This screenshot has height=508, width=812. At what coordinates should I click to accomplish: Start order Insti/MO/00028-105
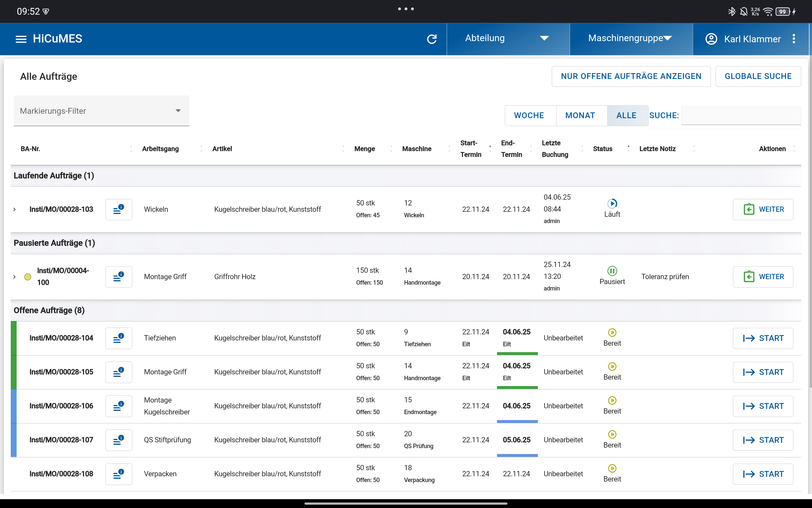pos(763,372)
